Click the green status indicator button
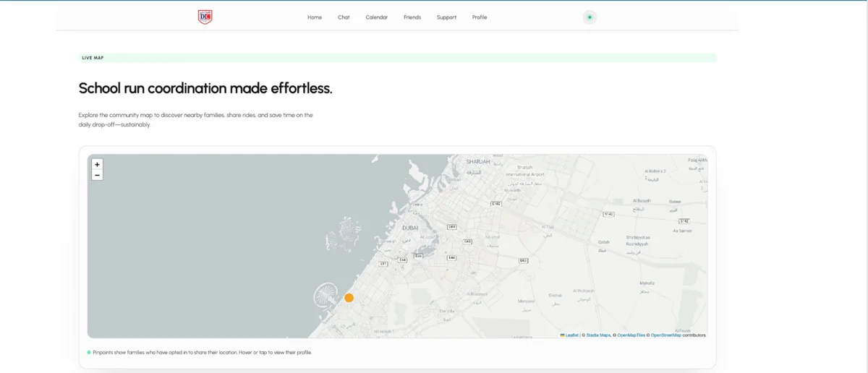Image resolution: width=868 pixels, height=373 pixels. point(590,17)
